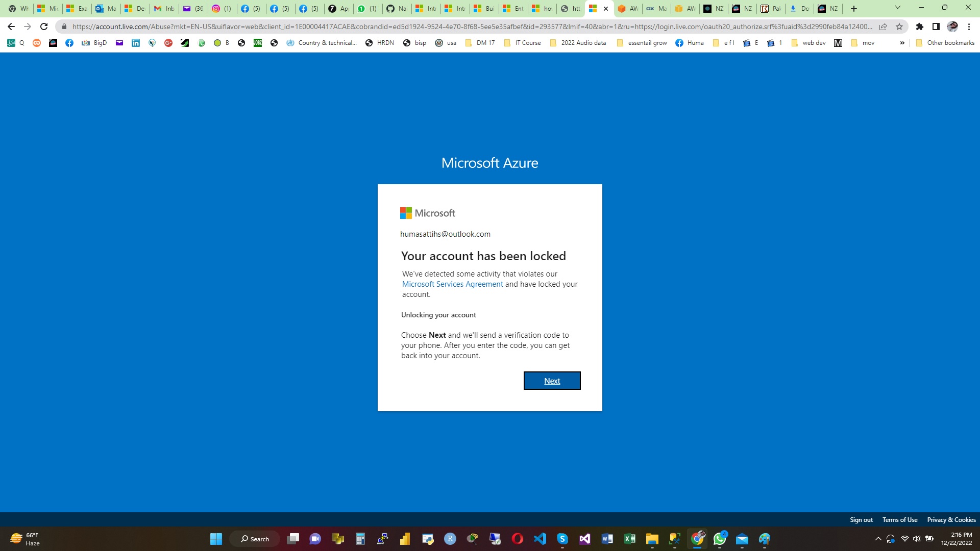Reload the current page

point(44,26)
